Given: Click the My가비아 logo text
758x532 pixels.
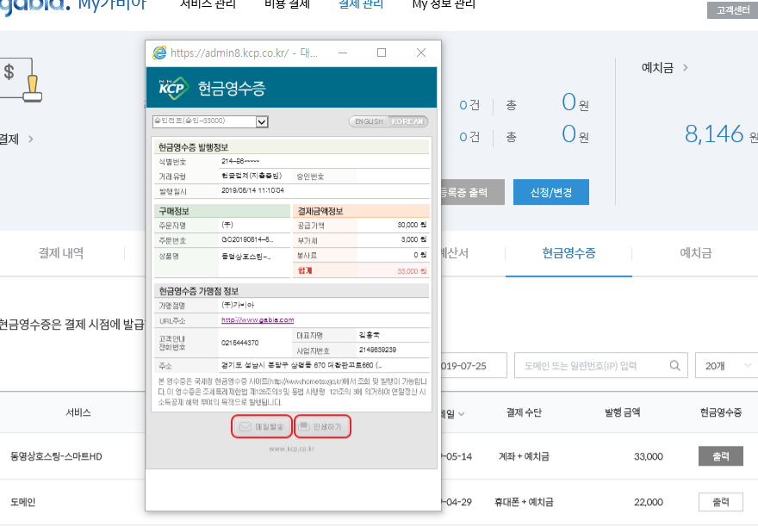Looking at the screenshot, I should pyautogui.click(x=112, y=5).
